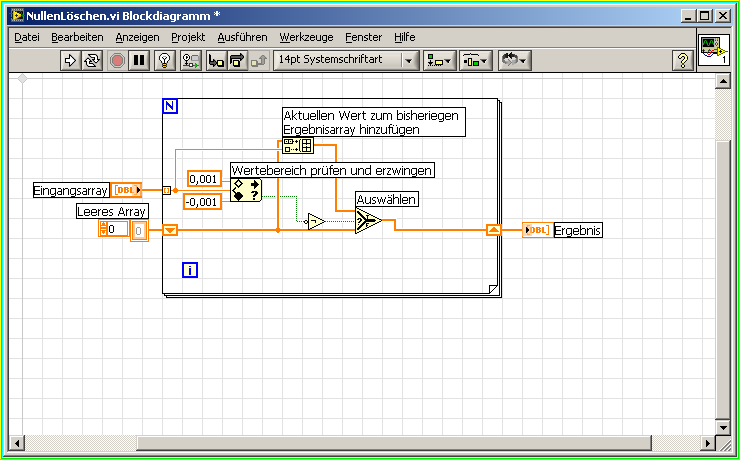Open the Hilfe menu
740x460 pixels.
pyautogui.click(x=404, y=37)
